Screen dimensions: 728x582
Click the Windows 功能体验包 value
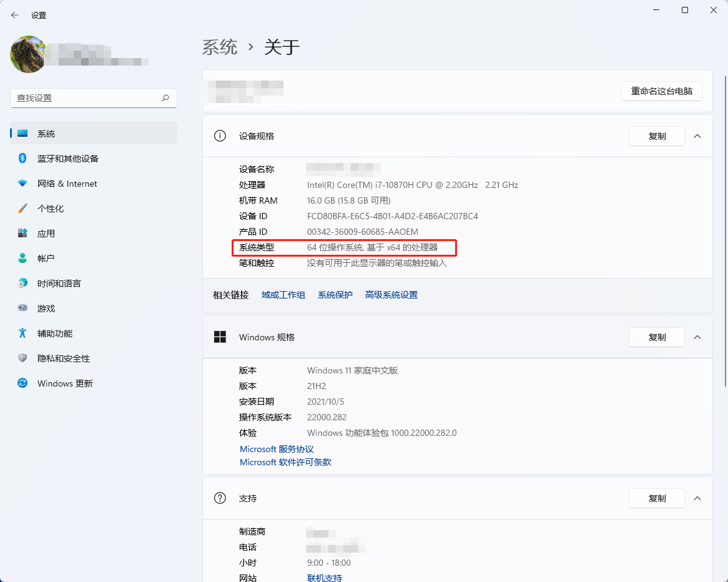pyautogui.click(x=381, y=433)
